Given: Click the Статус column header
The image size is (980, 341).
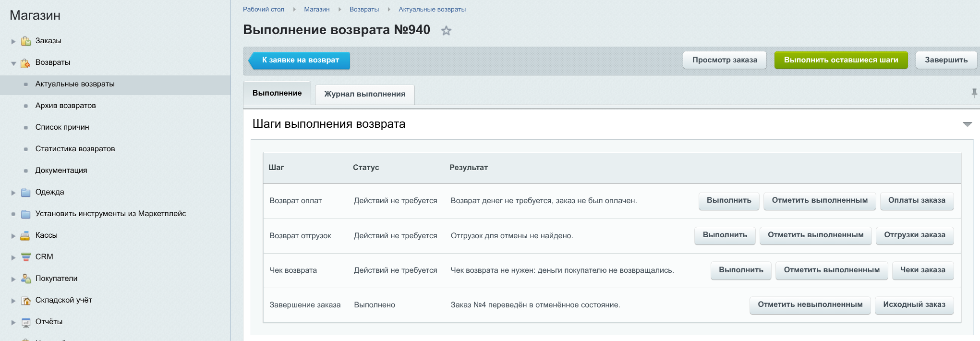Looking at the screenshot, I should (366, 168).
